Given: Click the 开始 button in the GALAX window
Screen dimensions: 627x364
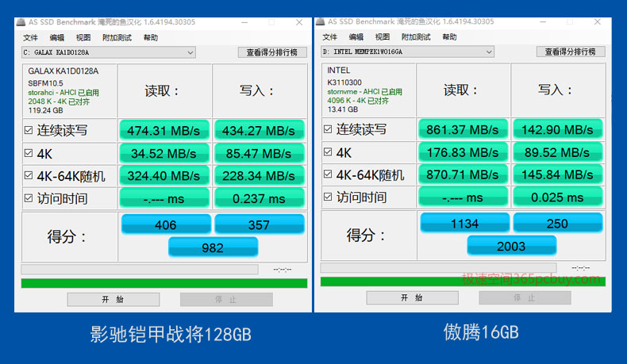Looking at the screenshot, I should click(x=113, y=299).
